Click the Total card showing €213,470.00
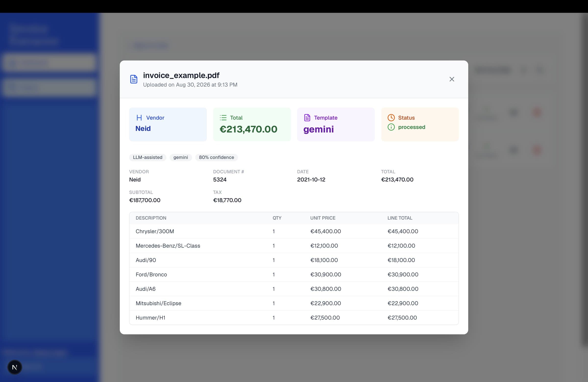 [252, 124]
